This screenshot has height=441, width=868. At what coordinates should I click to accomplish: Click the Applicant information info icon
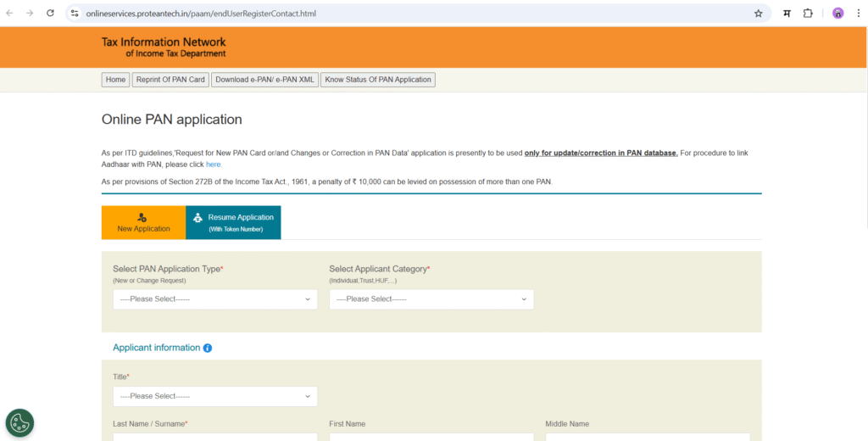tap(208, 349)
